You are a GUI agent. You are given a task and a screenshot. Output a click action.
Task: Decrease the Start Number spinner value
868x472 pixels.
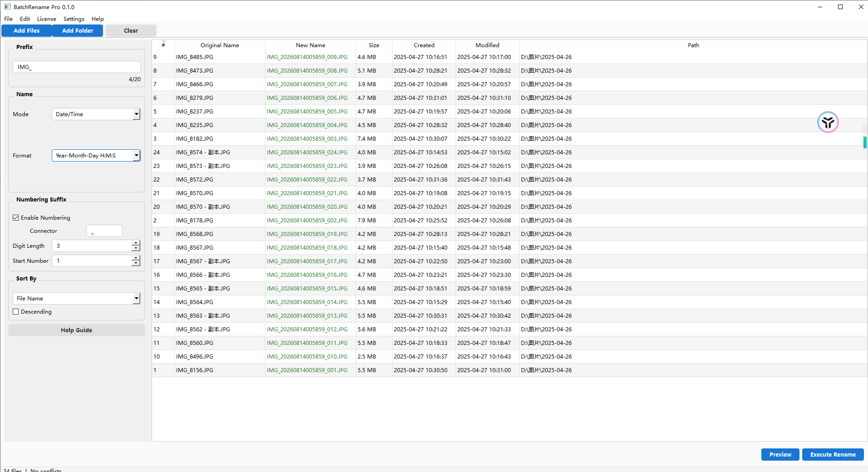136,264
